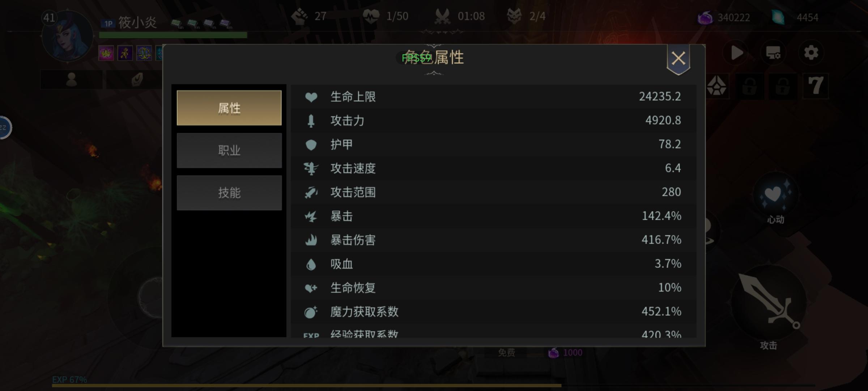Open the chat settings screen icon

point(774,53)
